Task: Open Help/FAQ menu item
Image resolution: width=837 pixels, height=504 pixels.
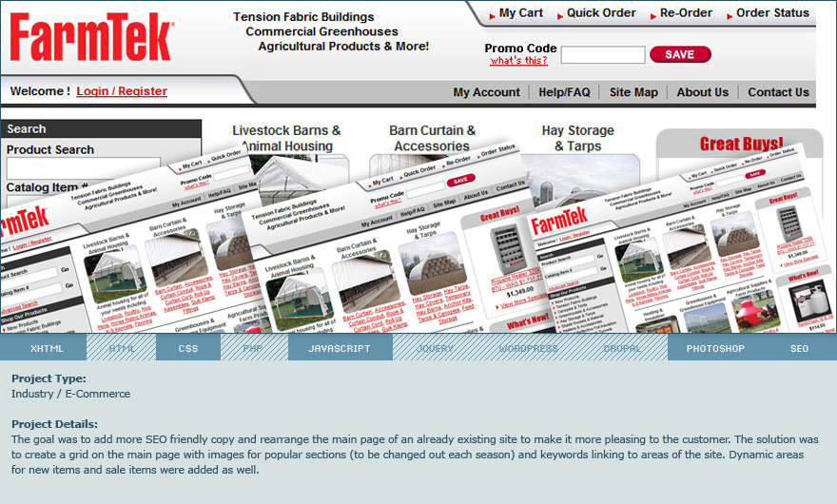Action: tap(564, 92)
